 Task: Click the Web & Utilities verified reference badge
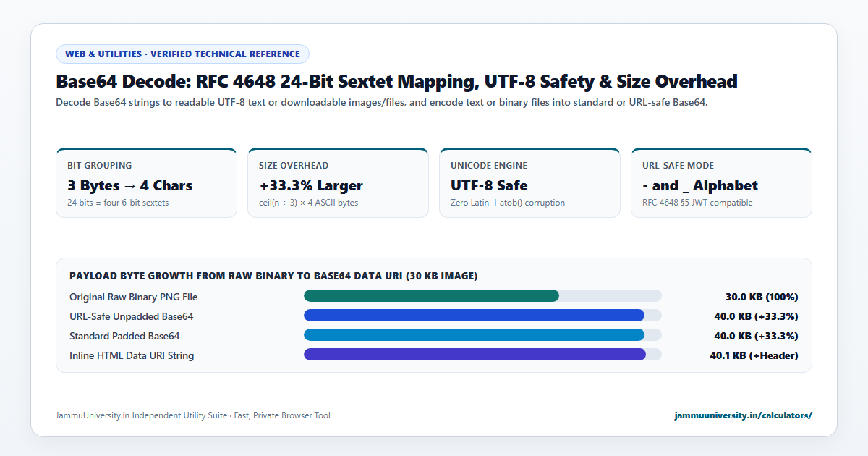click(x=182, y=54)
